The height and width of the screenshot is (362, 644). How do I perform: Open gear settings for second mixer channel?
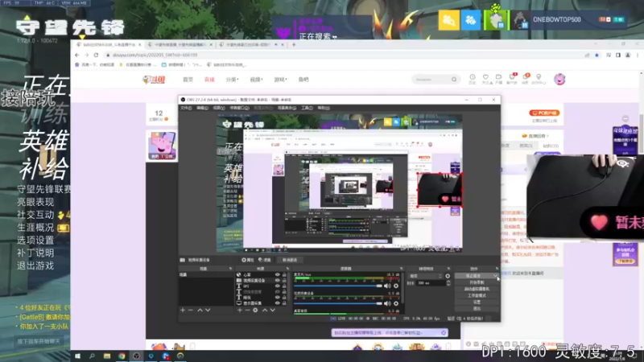coord(396,303)
